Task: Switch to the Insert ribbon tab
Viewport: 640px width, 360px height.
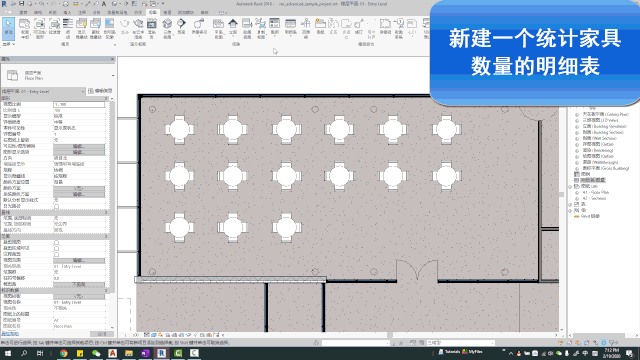Action: pyautogui.click(x=67, y=13)
